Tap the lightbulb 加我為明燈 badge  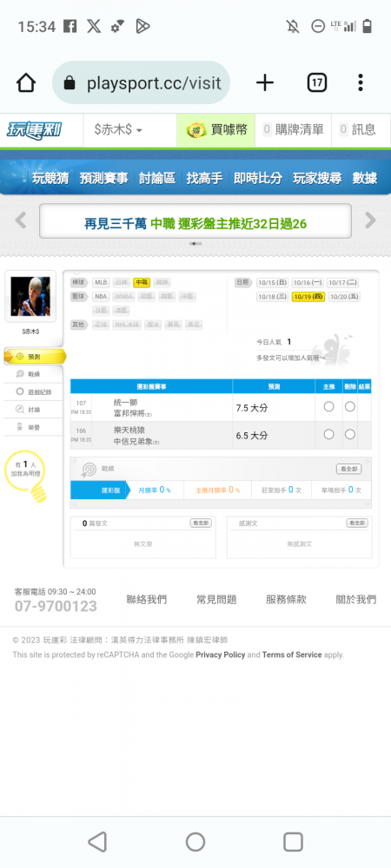pyautogui.click(x=27, y=476)
